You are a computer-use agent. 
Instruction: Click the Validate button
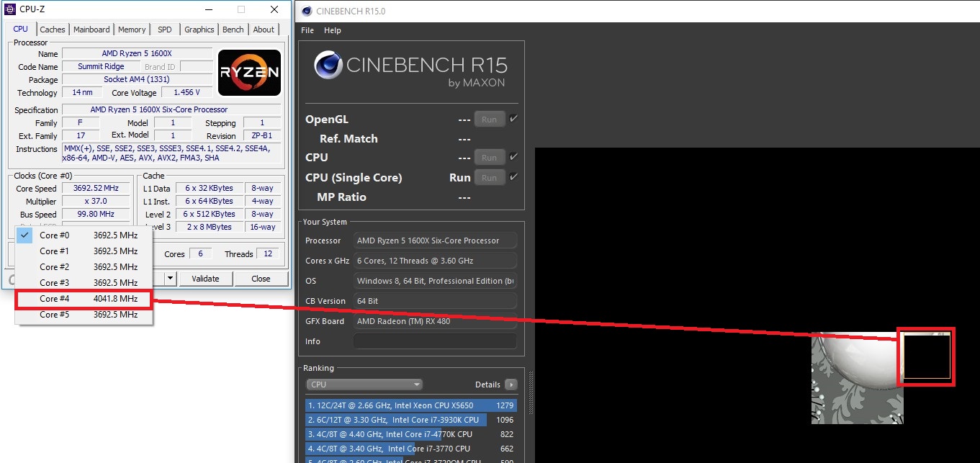[205, 279]
